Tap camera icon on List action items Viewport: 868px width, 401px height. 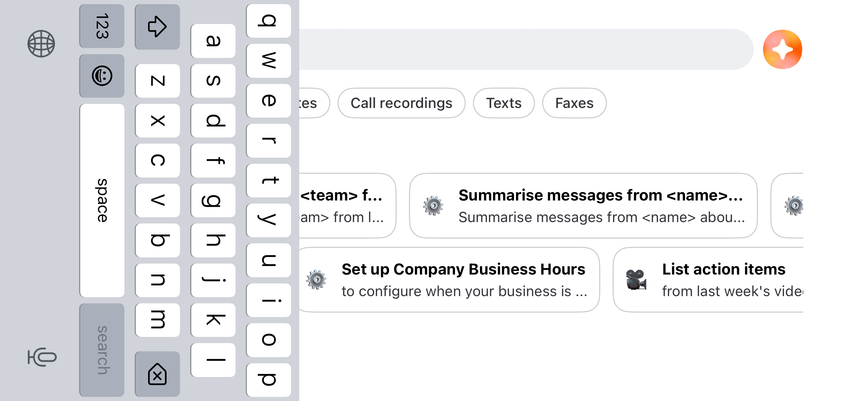click(x=636, y=280)
